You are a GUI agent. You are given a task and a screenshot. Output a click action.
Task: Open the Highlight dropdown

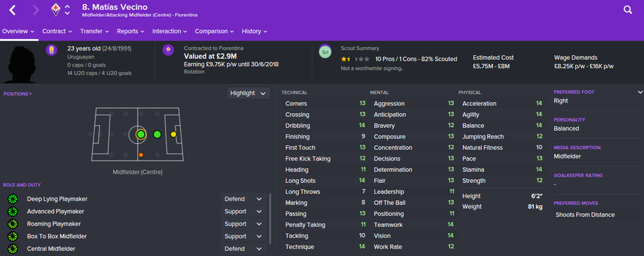coord(248,93)
